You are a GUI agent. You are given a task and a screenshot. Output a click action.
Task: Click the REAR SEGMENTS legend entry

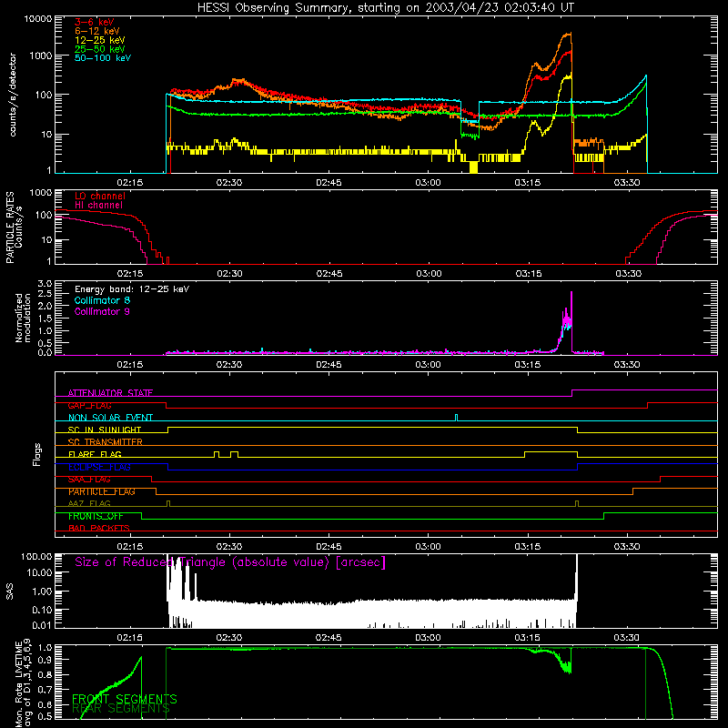(x=121, y=709)
